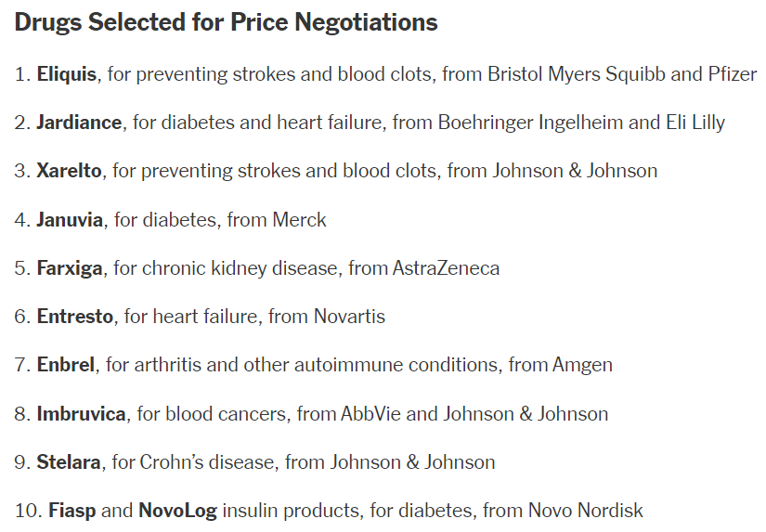766x532 pixels.
Task: Click the bold text Januvia
Action: pyautogui.click(x=70, y=220)
